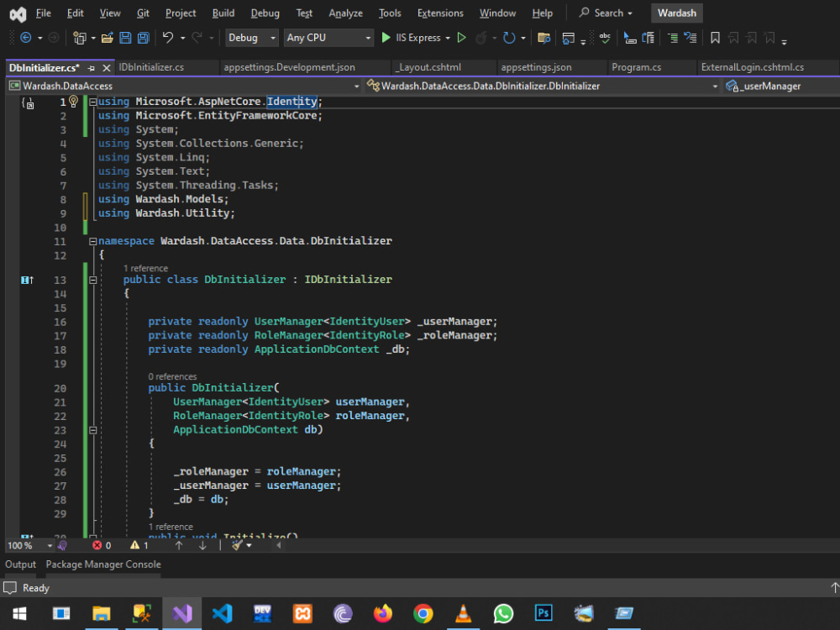Click the lightbulb quick actions icon
Viewport: 840px width, 630px height.
tap(73, 102)
